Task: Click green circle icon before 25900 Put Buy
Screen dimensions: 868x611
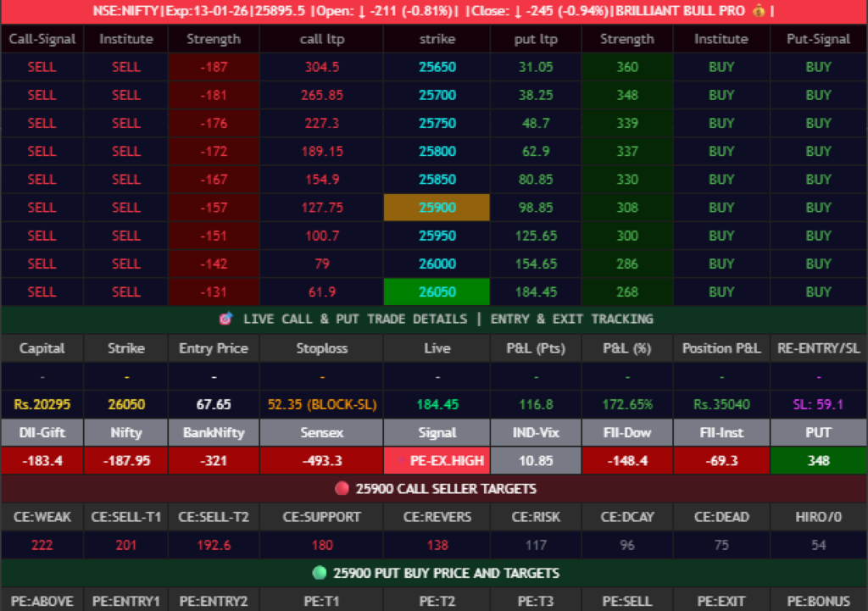Action: point(320,573)
